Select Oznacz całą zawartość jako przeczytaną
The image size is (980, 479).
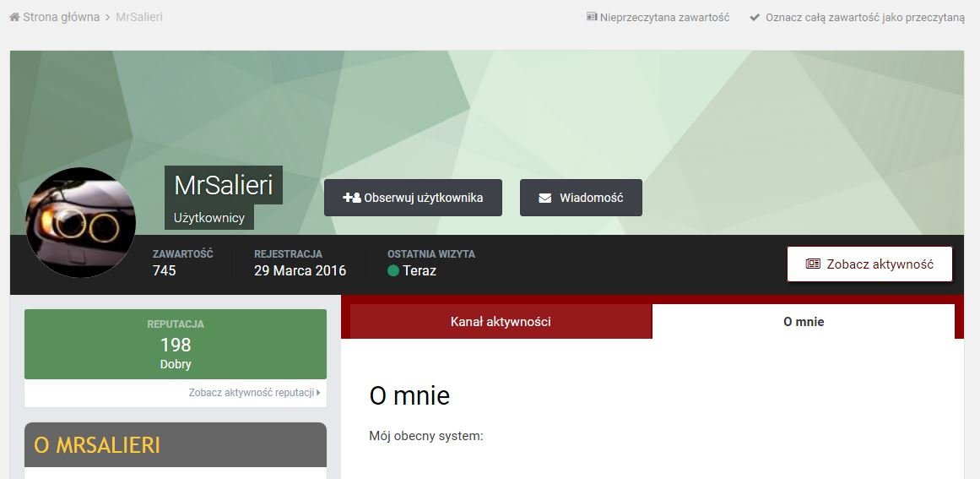(x=865, y=18)
